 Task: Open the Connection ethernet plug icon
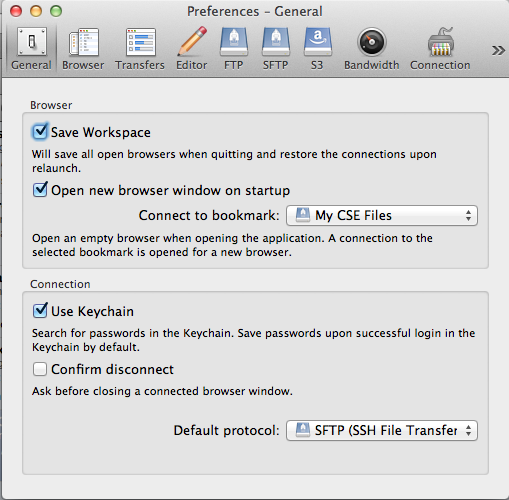(441, 42)
